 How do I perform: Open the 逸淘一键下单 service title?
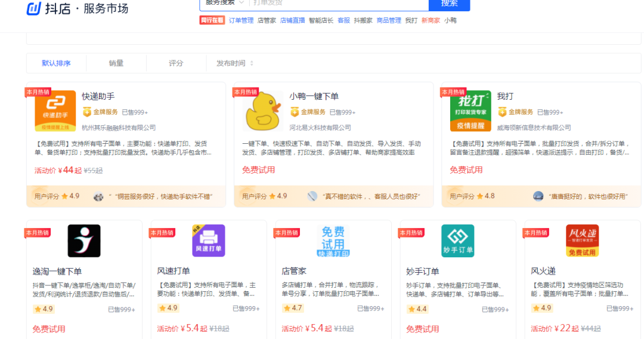57,272
